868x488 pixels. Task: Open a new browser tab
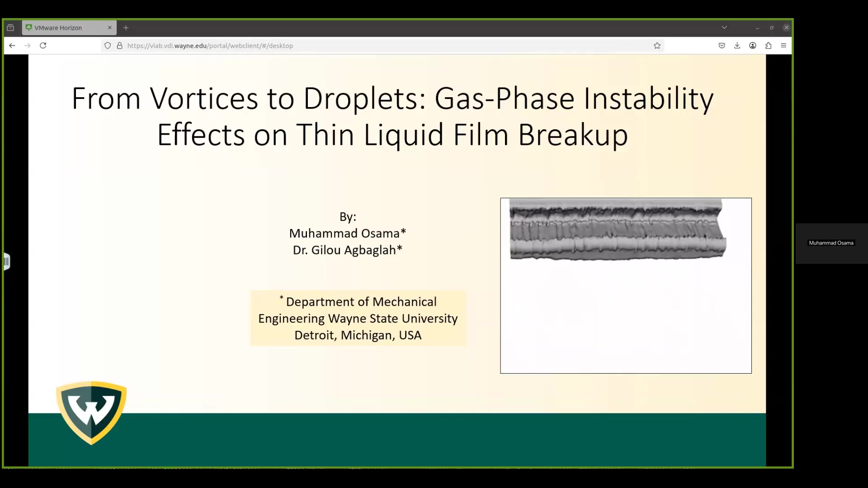(126, 28)
